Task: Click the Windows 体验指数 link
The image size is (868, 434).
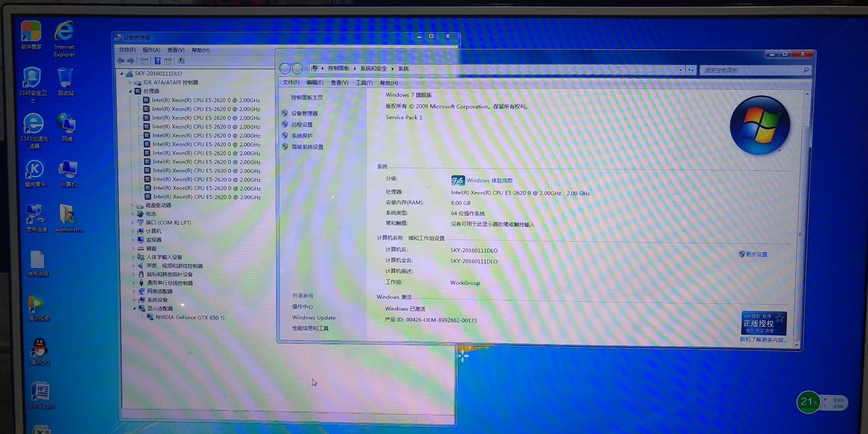Action: pyautogui.click(x=490, y=180)
